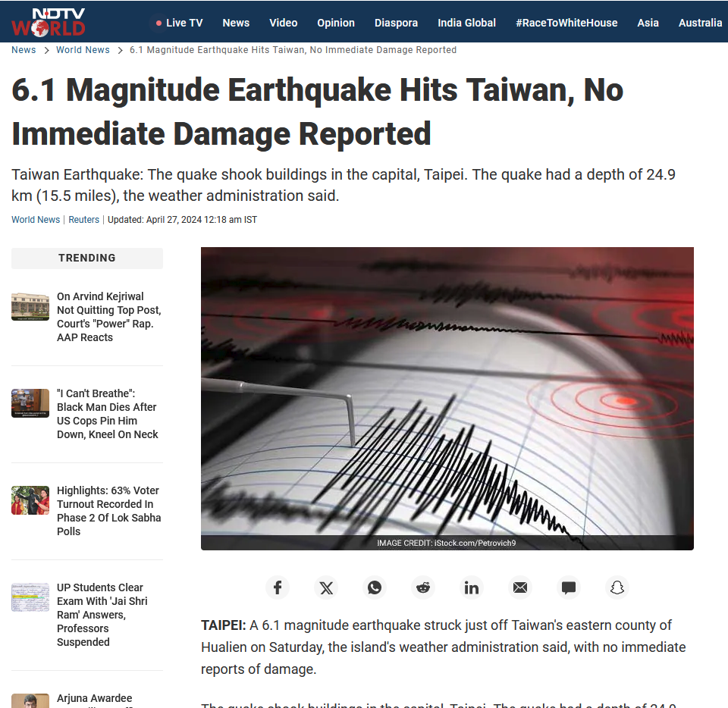Click the Arvind Kejriwal story thumbnail
The width and height of the screenshot is (728, 708).
click(30, 307)
